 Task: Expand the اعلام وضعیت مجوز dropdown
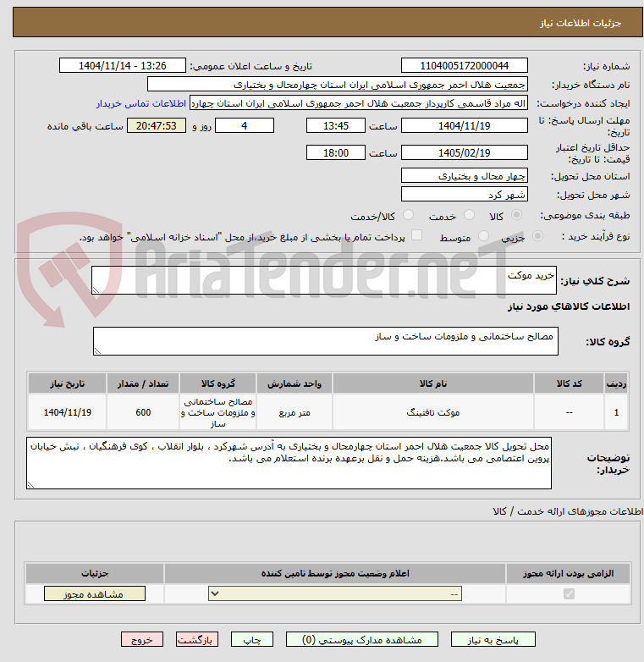click(335, 593)
